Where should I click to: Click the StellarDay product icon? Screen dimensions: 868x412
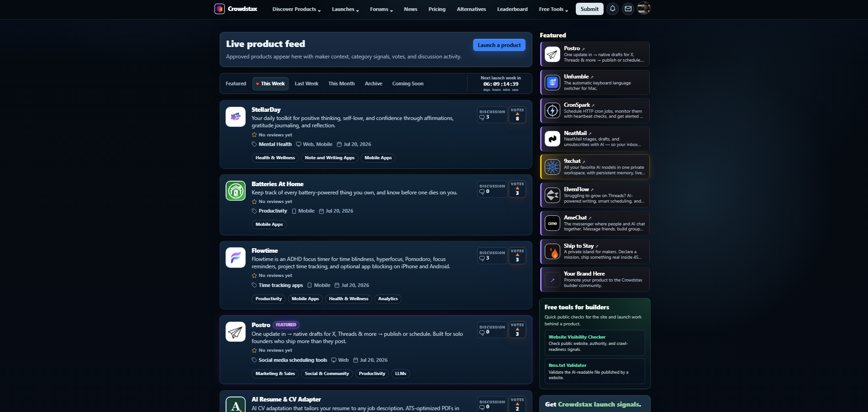pos(236,117)
